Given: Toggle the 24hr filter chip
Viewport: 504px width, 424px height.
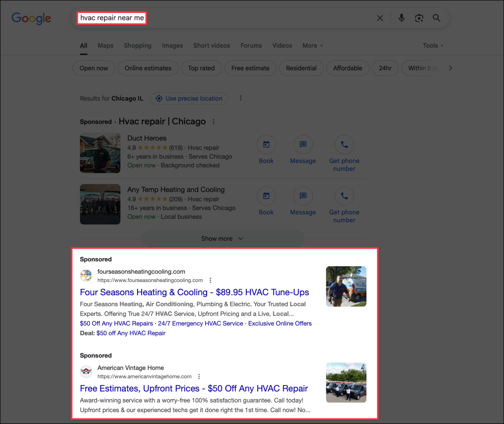Looking at the screenshot, I should 385,68.
